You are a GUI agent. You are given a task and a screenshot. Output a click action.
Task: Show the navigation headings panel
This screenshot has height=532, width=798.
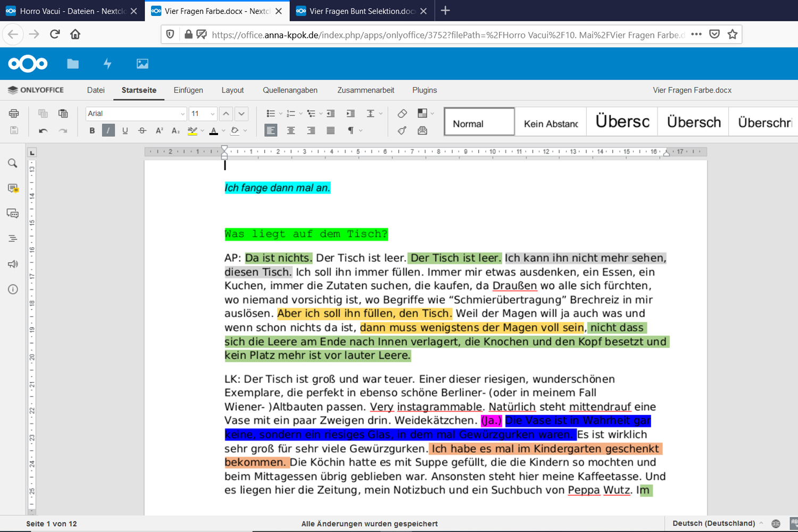pos(13,239)
